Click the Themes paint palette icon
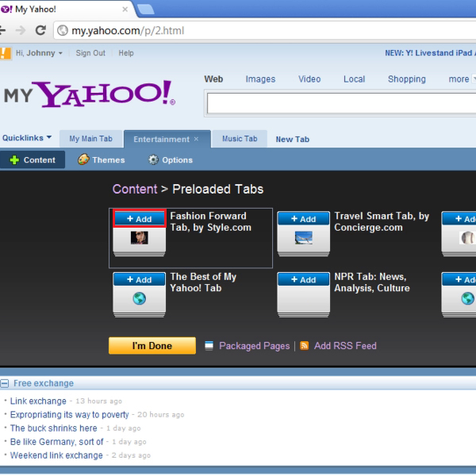This screenshot has width=476, height=476. point(83,159)
